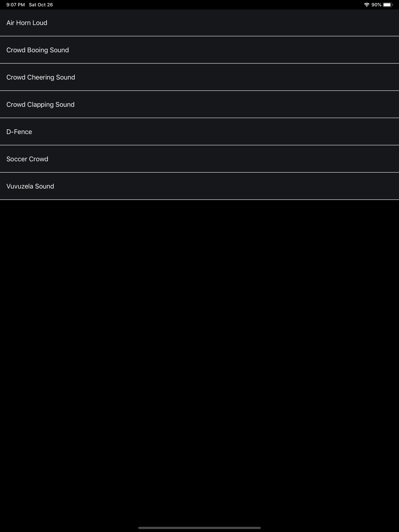
Task: Choose Crowd Clapping Sound
Action: coord(199,104)
